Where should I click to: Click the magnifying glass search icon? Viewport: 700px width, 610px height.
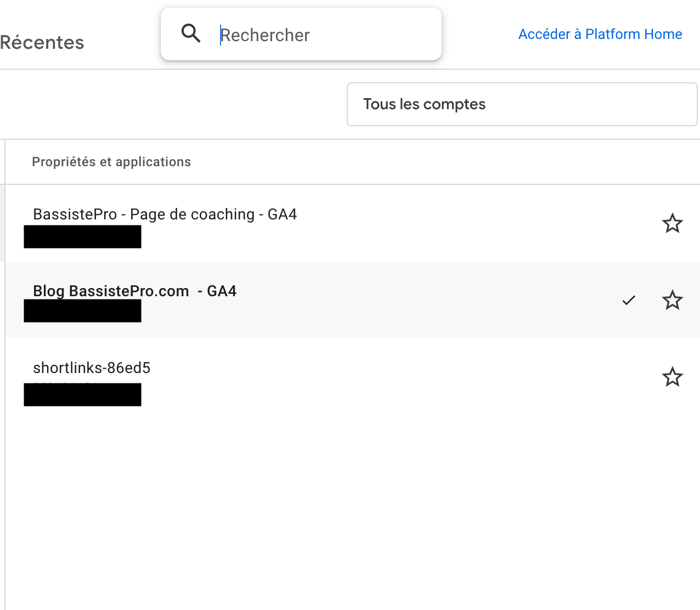(x=191, y=33)
